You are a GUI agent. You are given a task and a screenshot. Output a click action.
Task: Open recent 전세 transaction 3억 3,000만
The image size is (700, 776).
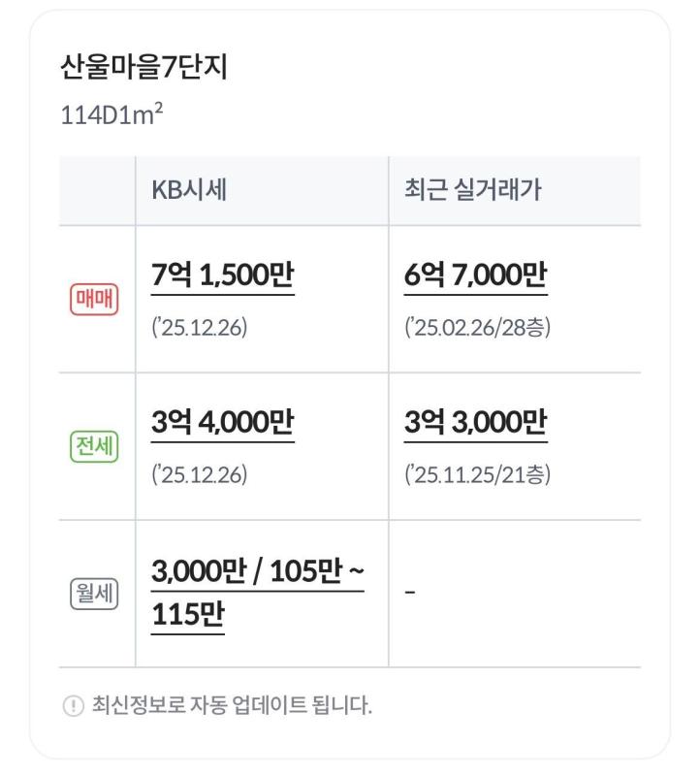tap(476, 422)
